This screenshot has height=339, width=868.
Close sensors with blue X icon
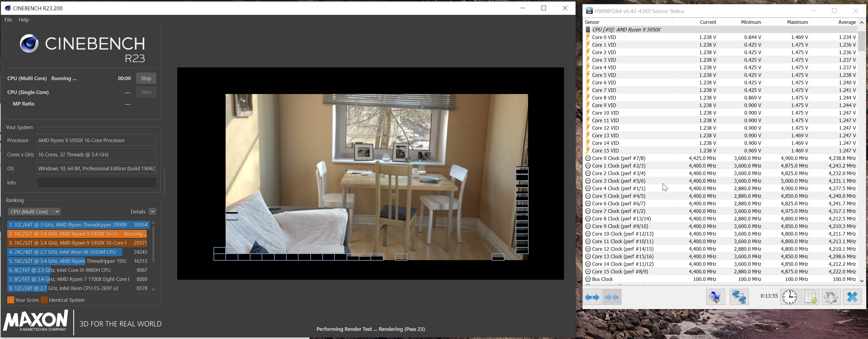852,297
